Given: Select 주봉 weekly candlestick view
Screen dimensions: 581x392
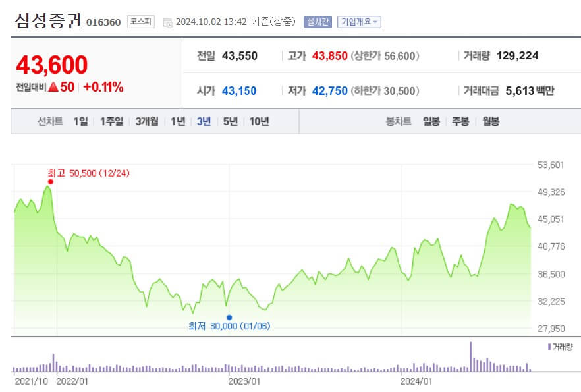Looking at the screenshot, I should coord(460,121).
